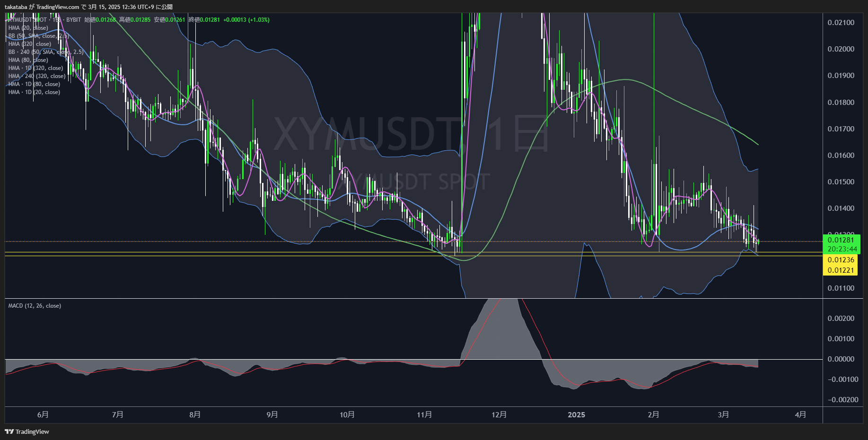Viewport: 868px width, 440px height.
Task: Click the MACD axis value −0.00100
Action: [843, 380]
